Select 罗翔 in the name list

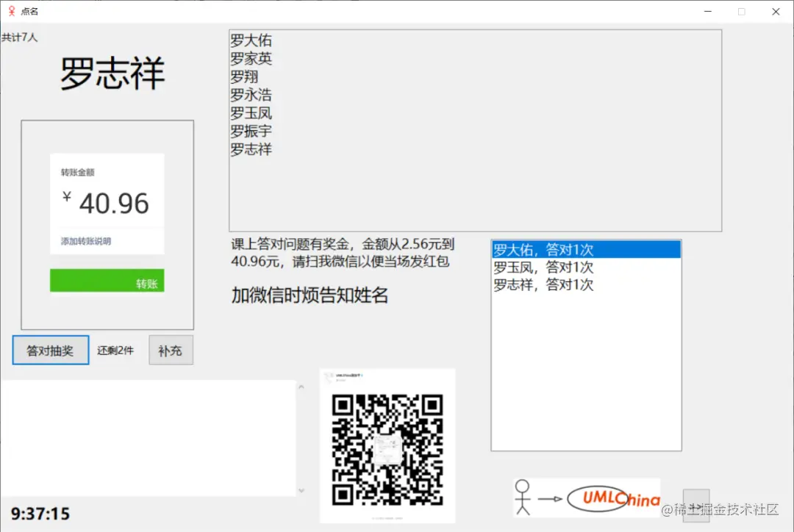[244, 77]
